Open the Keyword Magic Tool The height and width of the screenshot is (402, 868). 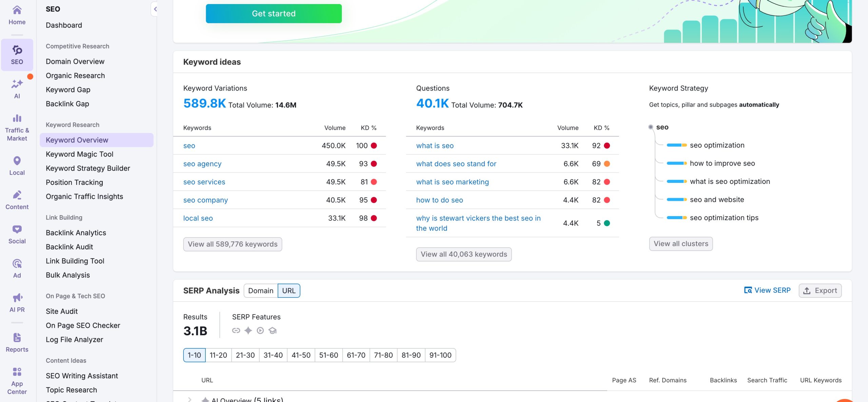(79, 154)
